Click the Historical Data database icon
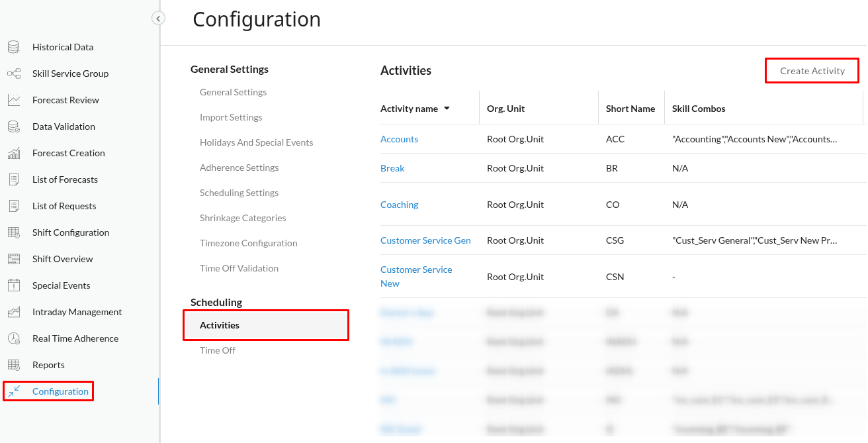 point(13,47)
